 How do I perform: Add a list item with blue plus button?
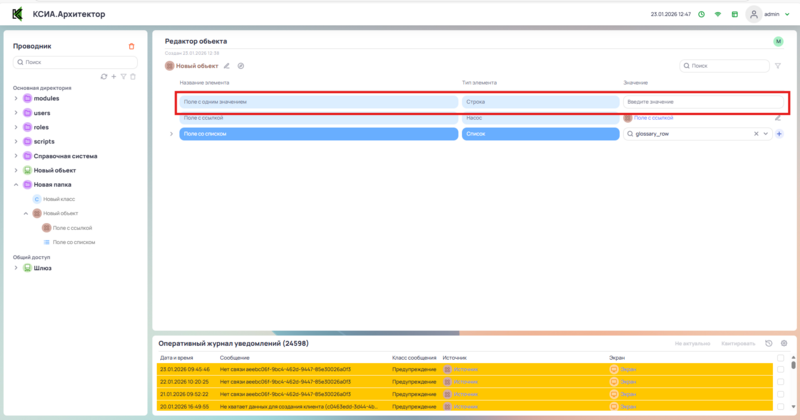point(779,134)
